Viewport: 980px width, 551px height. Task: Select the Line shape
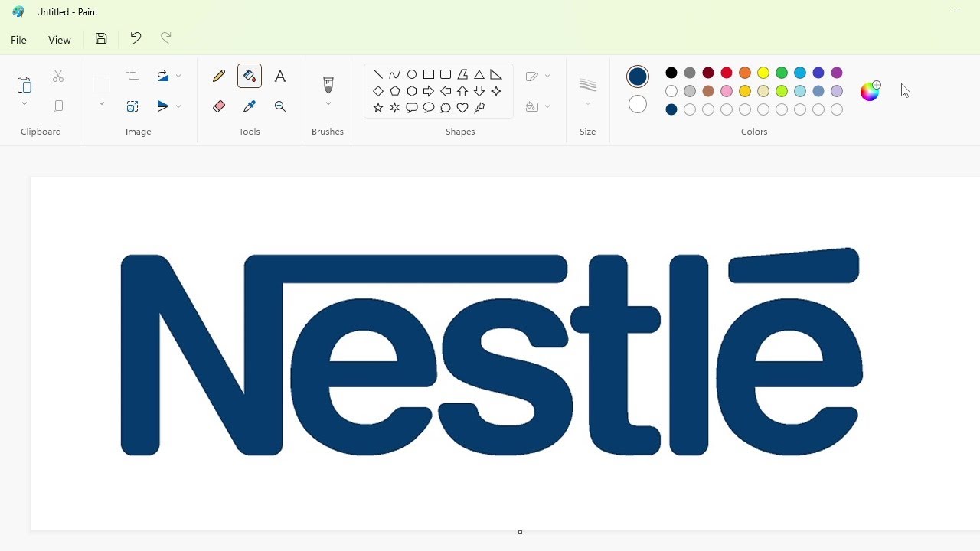click(378, 74)
